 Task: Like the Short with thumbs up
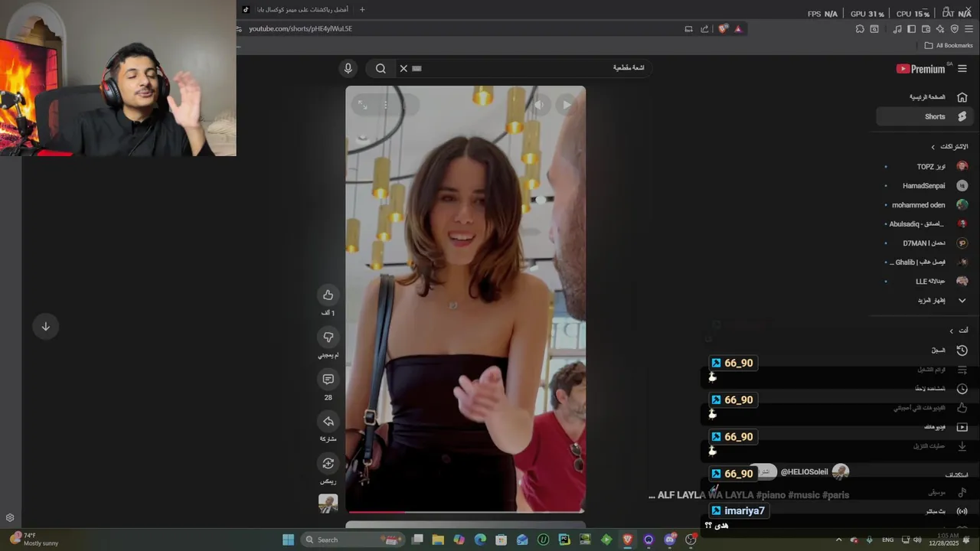point(328,295)
